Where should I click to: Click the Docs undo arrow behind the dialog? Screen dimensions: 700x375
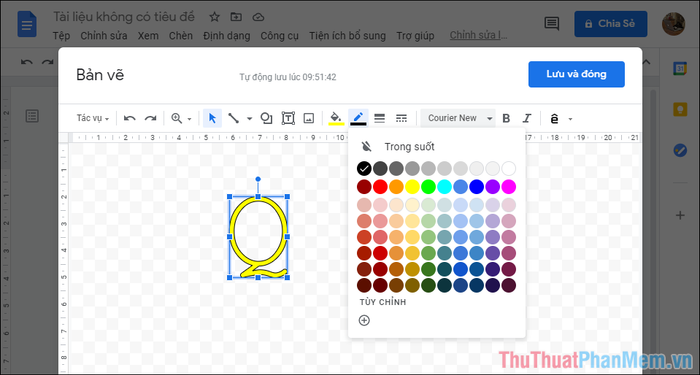click(27, 62)
